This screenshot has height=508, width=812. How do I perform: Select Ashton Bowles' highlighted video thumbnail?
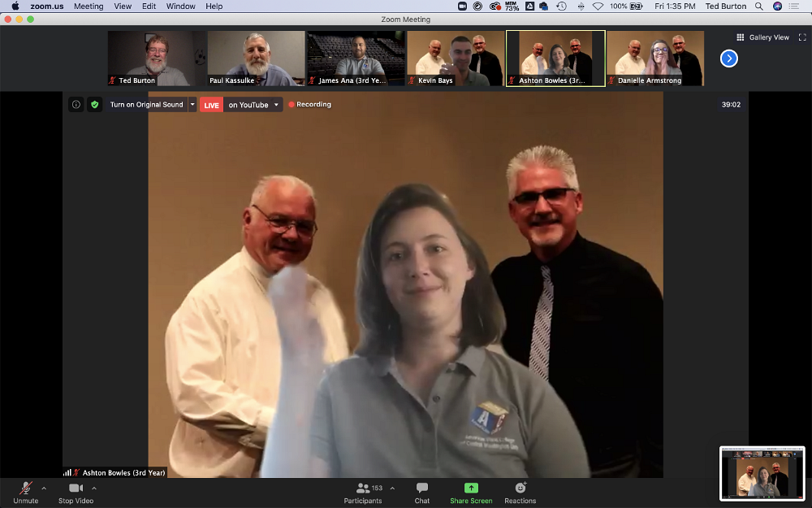tap(555, 58)
